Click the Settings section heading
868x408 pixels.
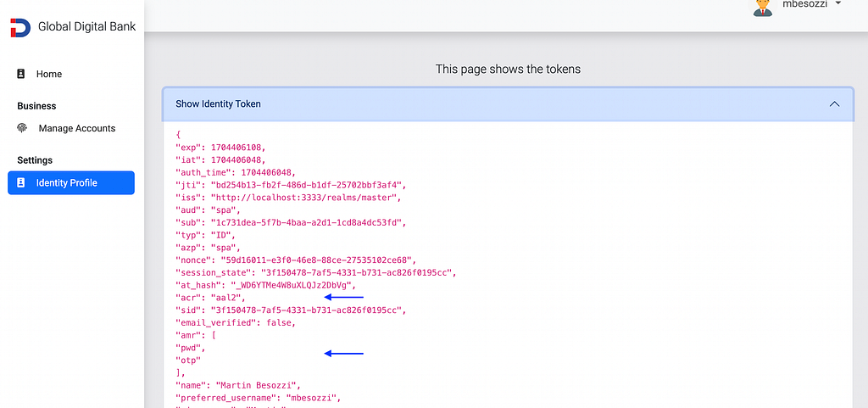click(35, 160)
